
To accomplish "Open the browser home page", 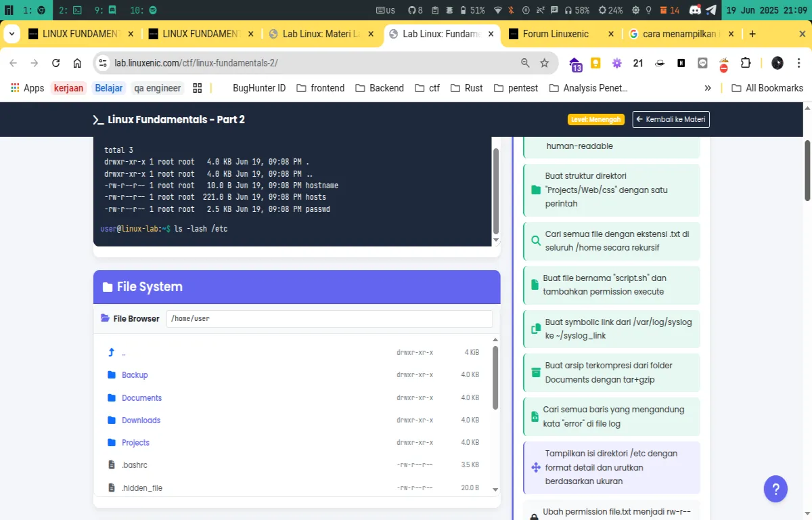I will pyautogui.click(x=77, y=63).
